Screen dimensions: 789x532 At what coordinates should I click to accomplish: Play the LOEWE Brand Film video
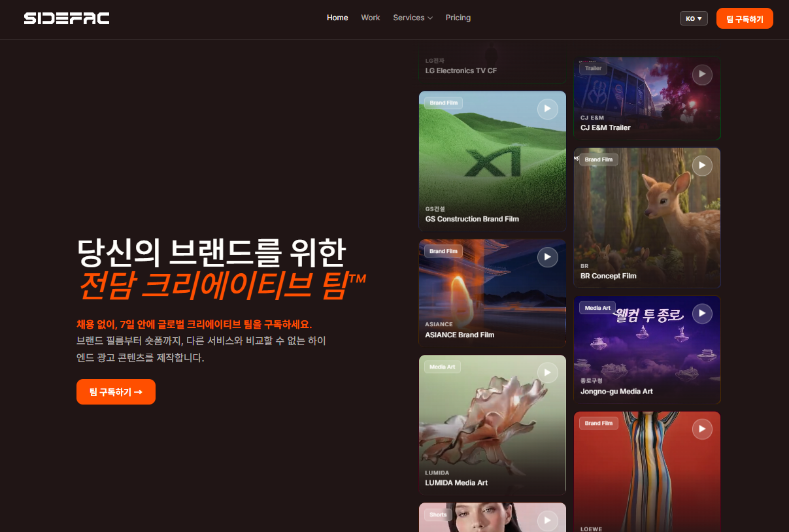[702, 429]
